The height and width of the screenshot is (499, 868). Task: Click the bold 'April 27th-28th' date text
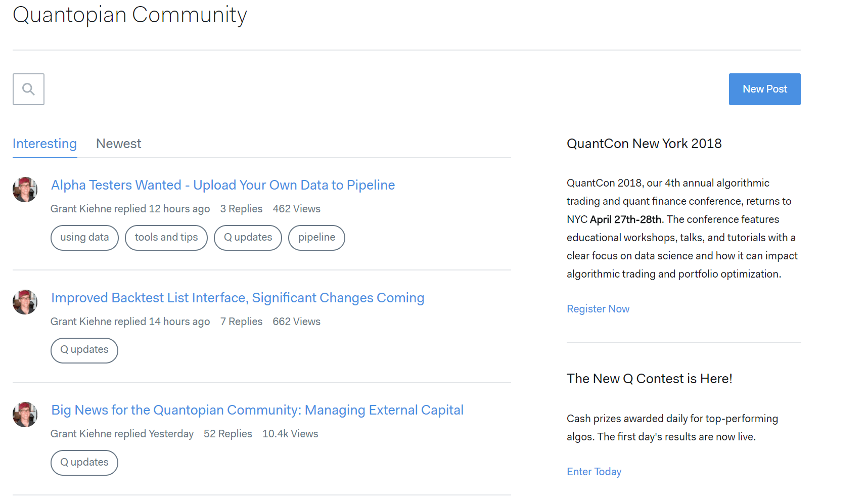[625, 219]
